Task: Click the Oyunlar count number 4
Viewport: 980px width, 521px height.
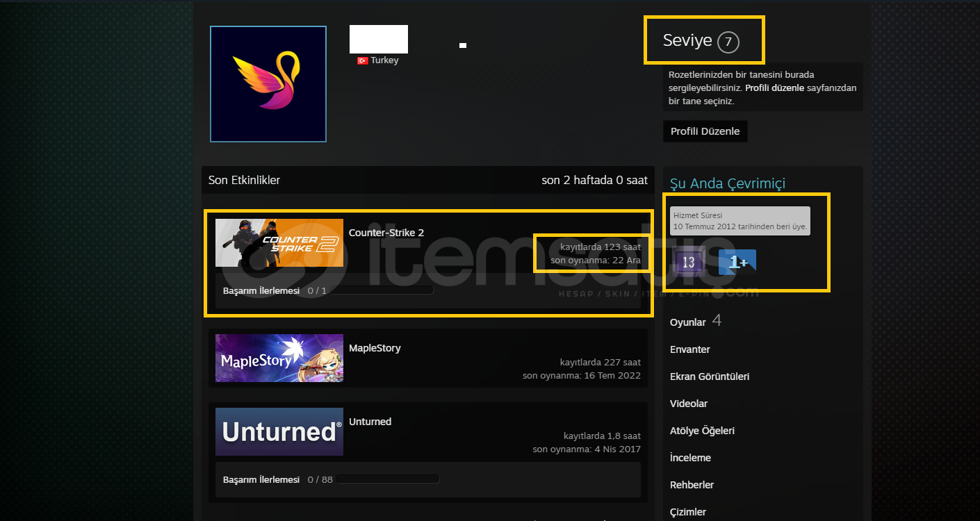Action: (x=717, y=320)
